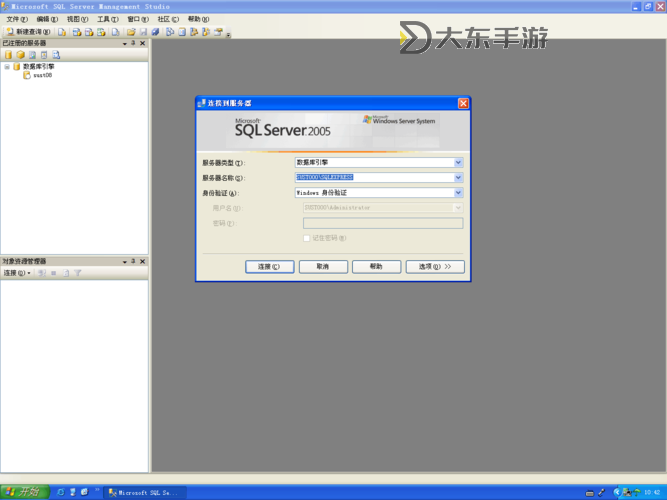
Task: Open Registered Servers panel window position dropdown
Action: point(125,43)
